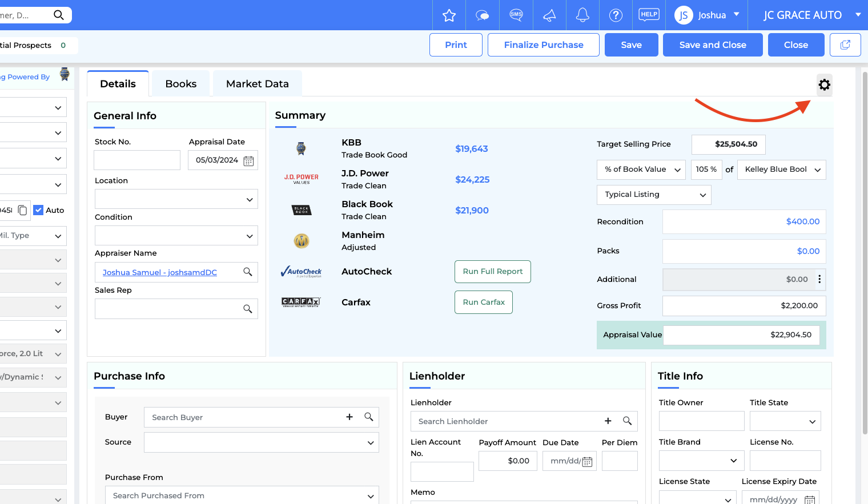Open the chat messages icon

pos(483,15)
